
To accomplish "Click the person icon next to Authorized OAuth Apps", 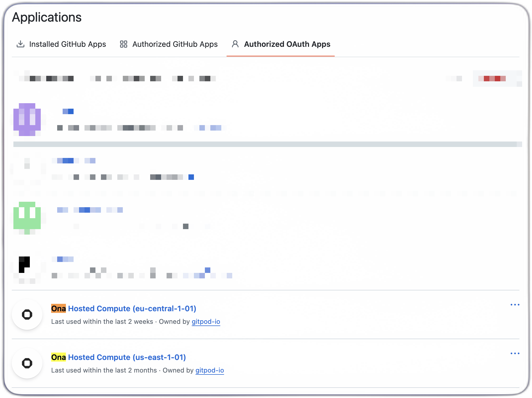I will [x=235, y=44].
